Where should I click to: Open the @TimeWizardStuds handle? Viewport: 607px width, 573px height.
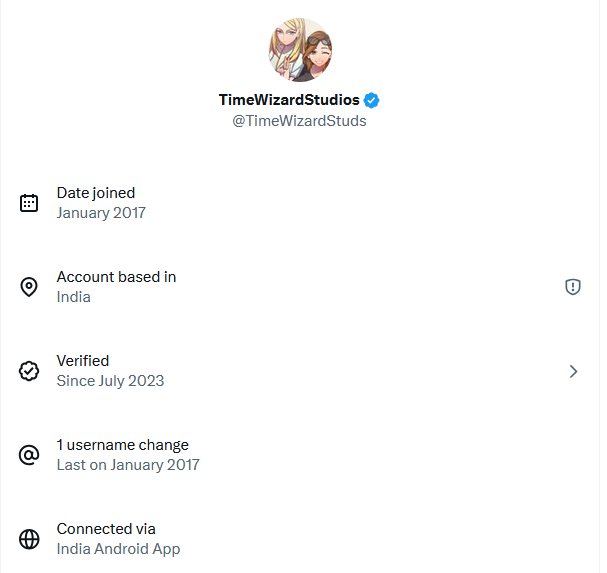tap(299, 121)
